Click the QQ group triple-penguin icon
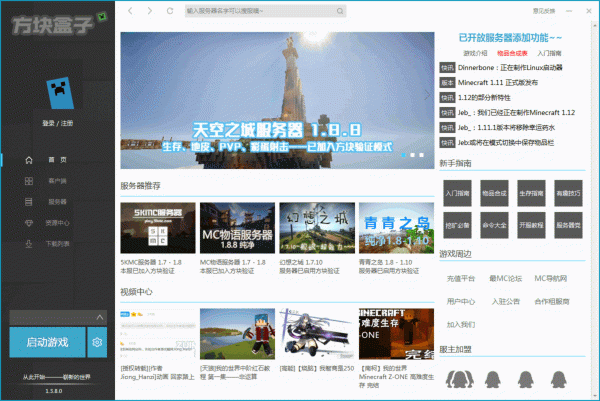This screenshot has height=401, width=600. (460, 379)
